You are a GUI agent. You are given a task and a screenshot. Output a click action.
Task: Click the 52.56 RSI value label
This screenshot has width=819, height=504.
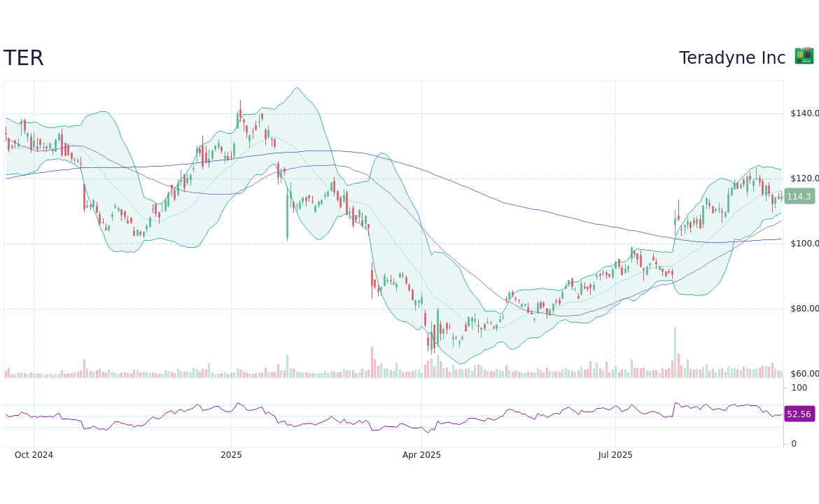799,414
